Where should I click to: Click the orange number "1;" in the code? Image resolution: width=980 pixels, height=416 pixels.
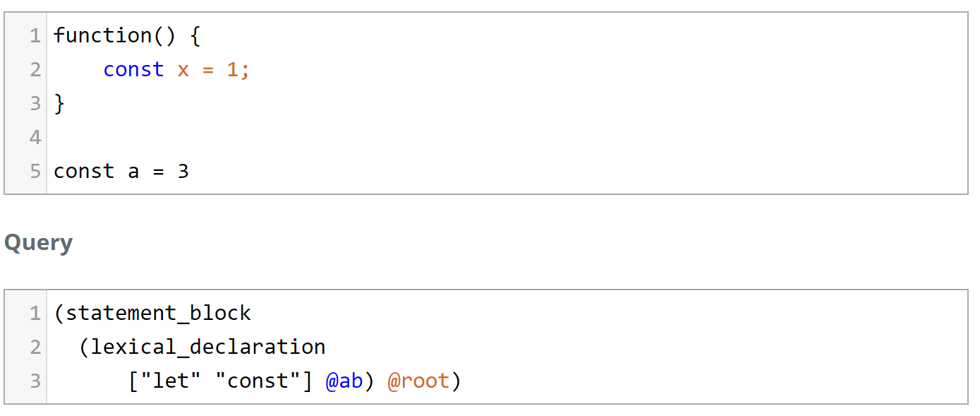pos(238,69)
